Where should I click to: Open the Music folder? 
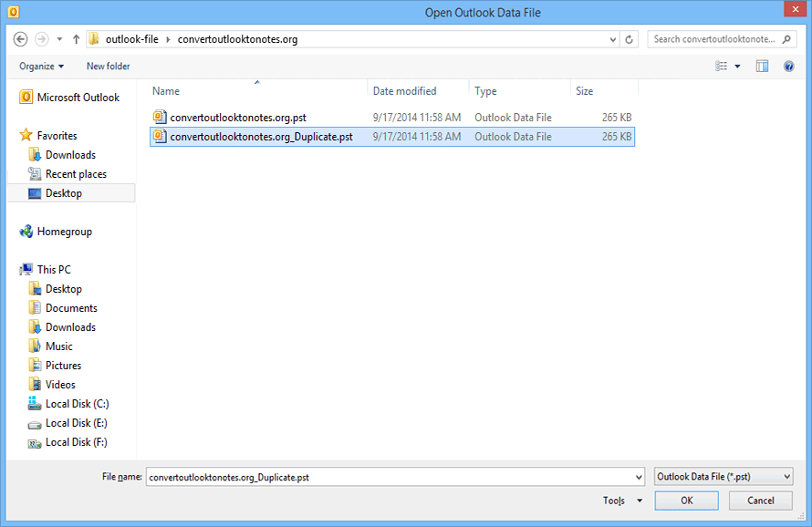(x=50, y=346)
